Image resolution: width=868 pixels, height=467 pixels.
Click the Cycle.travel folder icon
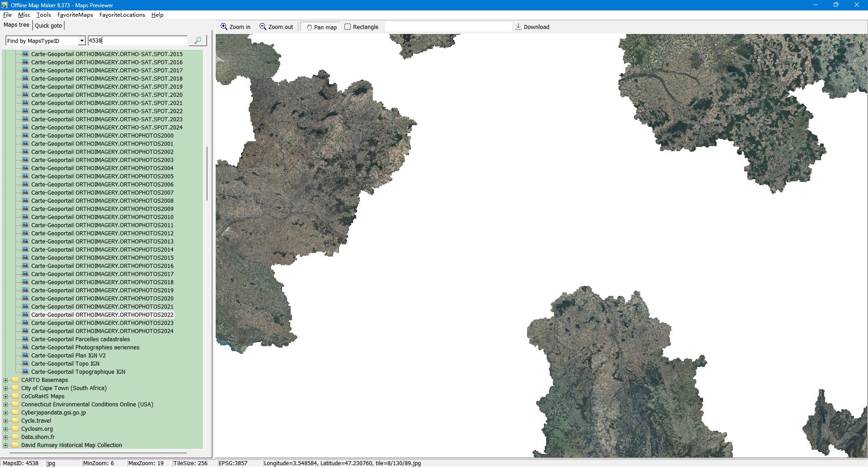pyautogui.click(x=15, y=421)
